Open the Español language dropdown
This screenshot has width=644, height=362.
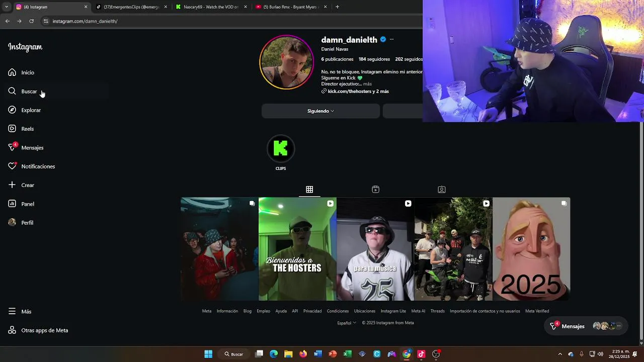[347, 323]
